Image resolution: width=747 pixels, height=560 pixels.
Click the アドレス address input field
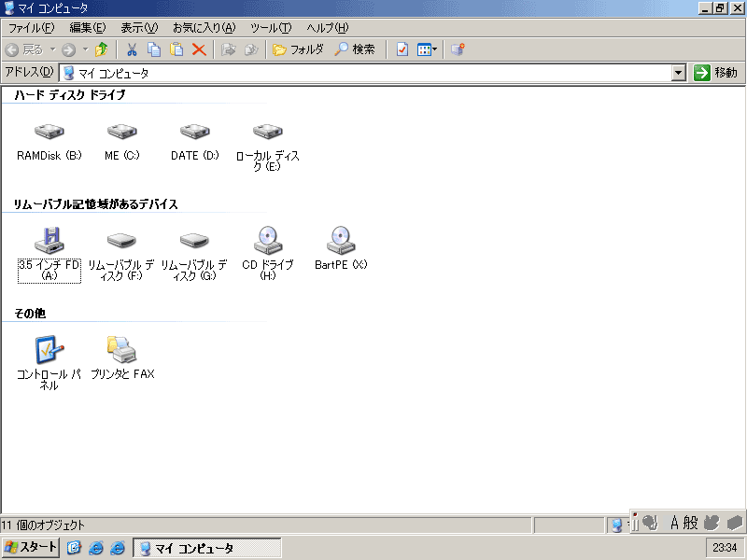click(x=366, y=74)
